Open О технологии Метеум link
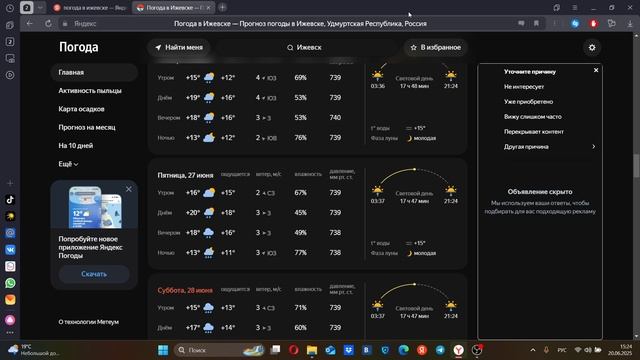Screen dimensions: 640x360 (x=89, y=322)
